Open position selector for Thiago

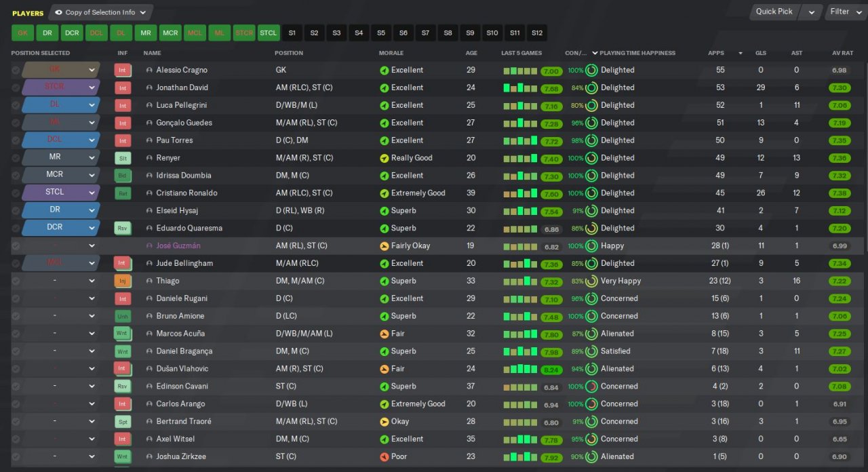coord(61,281)
